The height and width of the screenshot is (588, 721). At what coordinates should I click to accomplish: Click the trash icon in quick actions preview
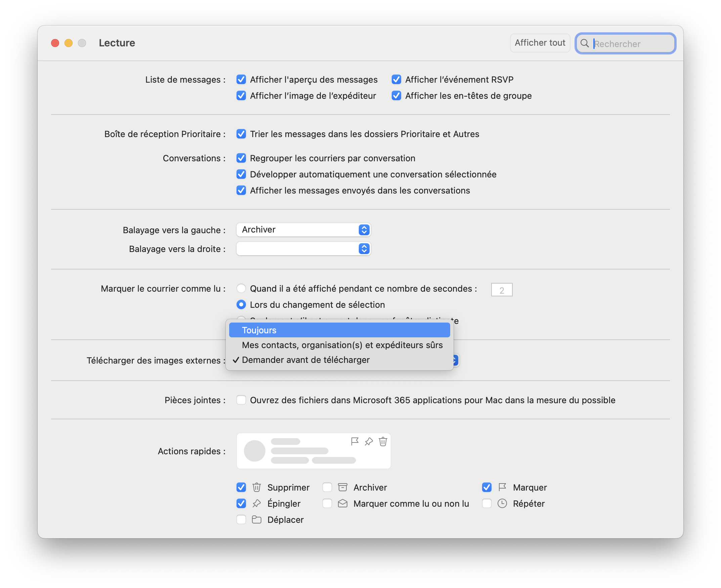(383, 442)
